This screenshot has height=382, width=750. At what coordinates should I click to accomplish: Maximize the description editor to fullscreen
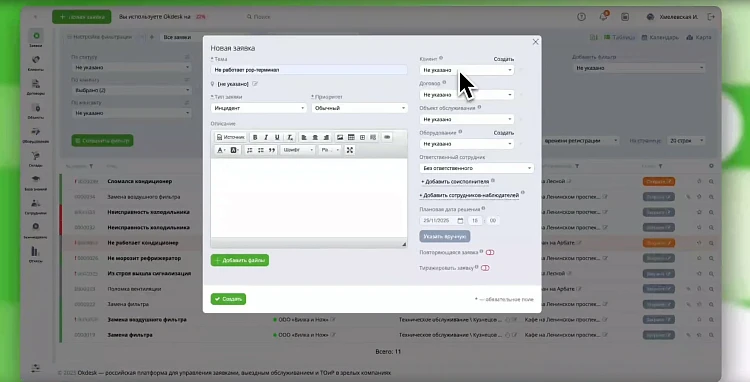click(x=350, y=150)
